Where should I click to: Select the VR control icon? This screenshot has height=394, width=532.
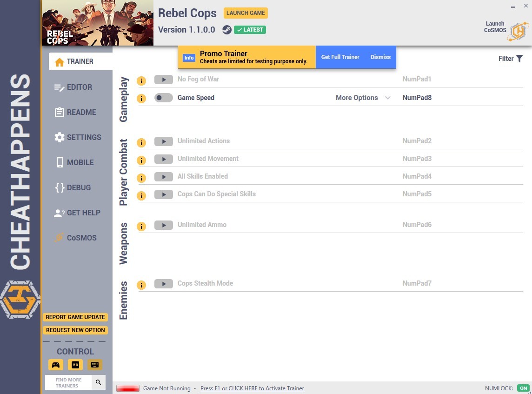(x=75, y=365)
